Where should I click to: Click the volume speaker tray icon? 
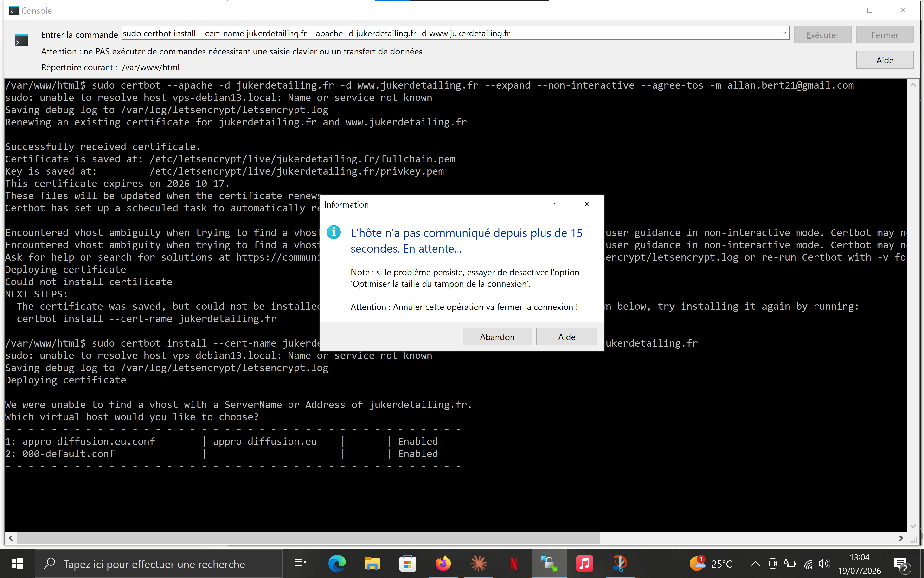(824, 564)
